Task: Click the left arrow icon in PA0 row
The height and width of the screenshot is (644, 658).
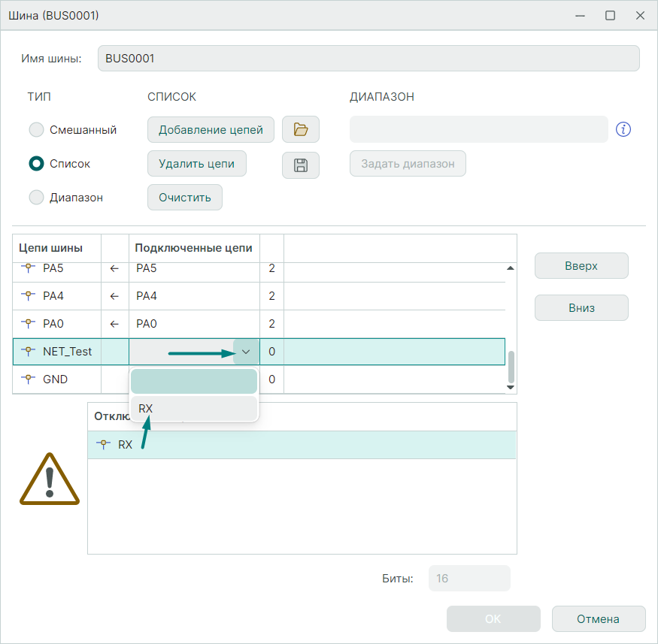Action: pos(114,324)
